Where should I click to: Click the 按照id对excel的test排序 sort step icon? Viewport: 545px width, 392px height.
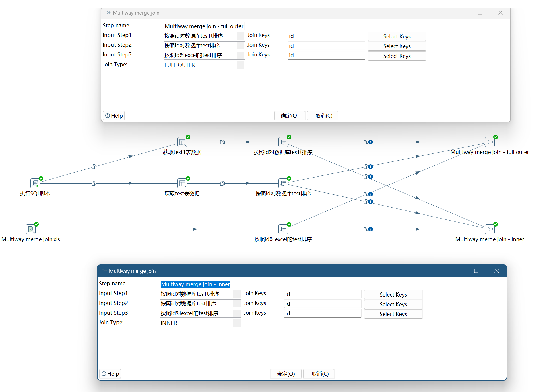point(283,229)
